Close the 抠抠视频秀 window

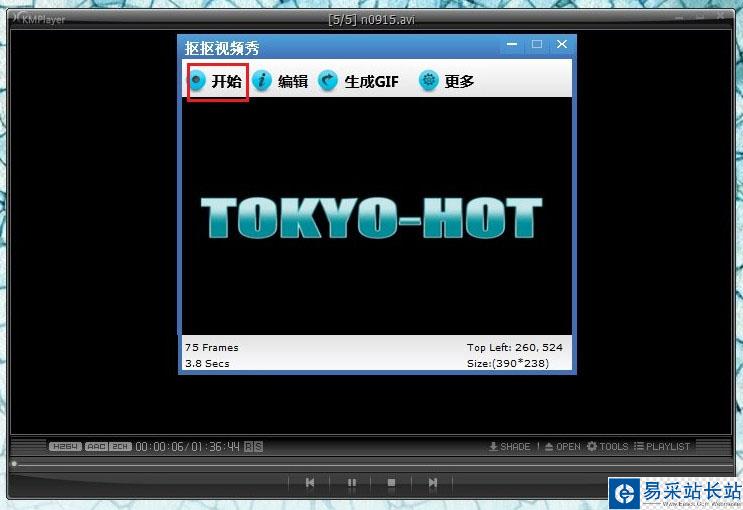(562, 44)
